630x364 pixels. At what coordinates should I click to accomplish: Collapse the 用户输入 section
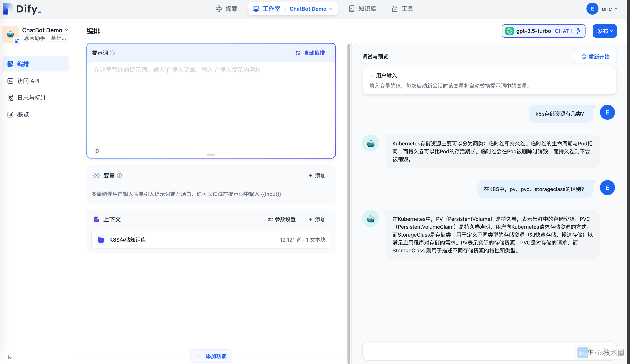372,76
